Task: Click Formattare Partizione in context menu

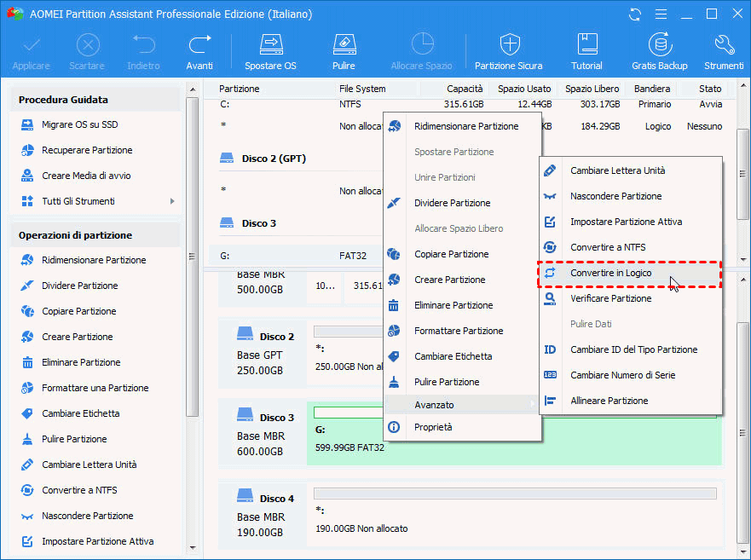Action: coord(459,331)
